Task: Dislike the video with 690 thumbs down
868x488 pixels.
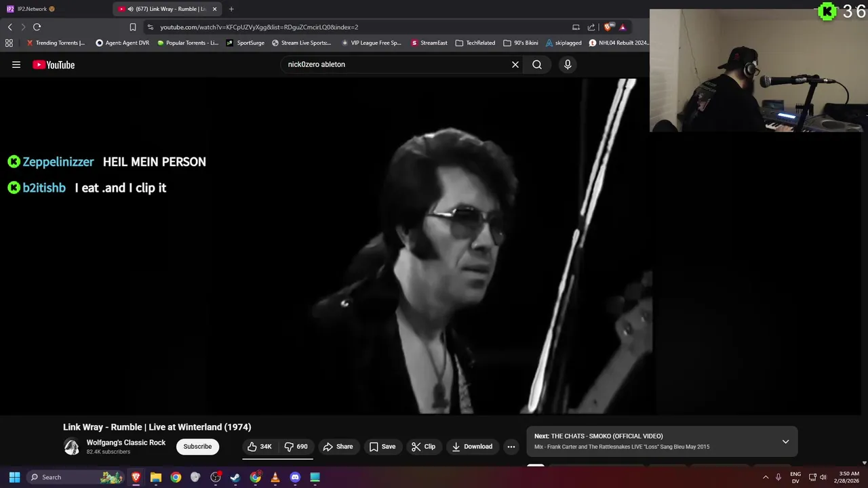Action: tap(296, 447)
